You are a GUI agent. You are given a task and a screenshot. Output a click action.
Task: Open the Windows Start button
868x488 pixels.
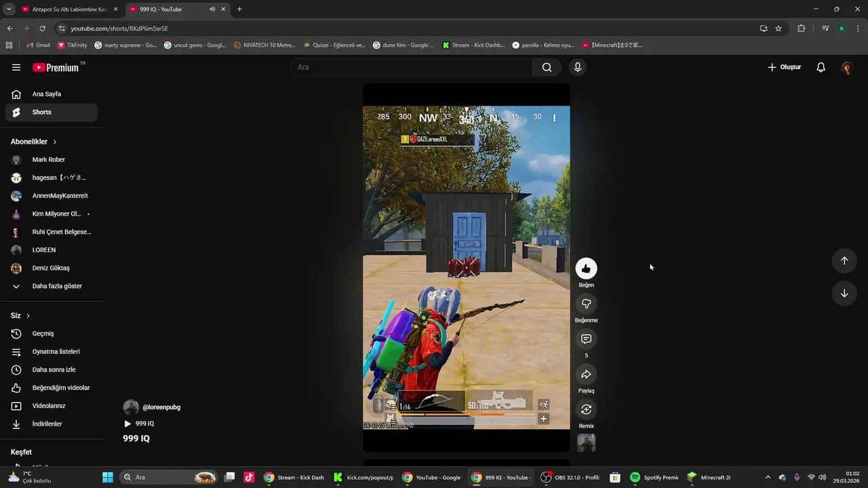click(108, 477)
